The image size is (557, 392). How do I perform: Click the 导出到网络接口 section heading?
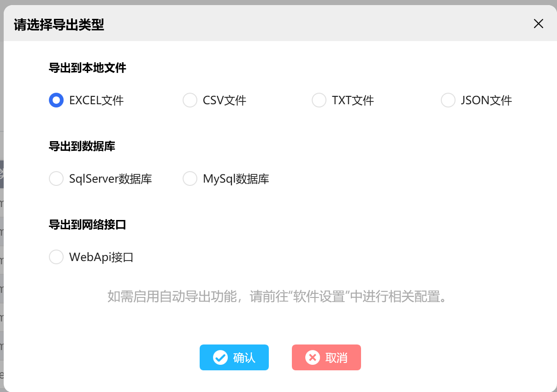[x=88, y=225]
